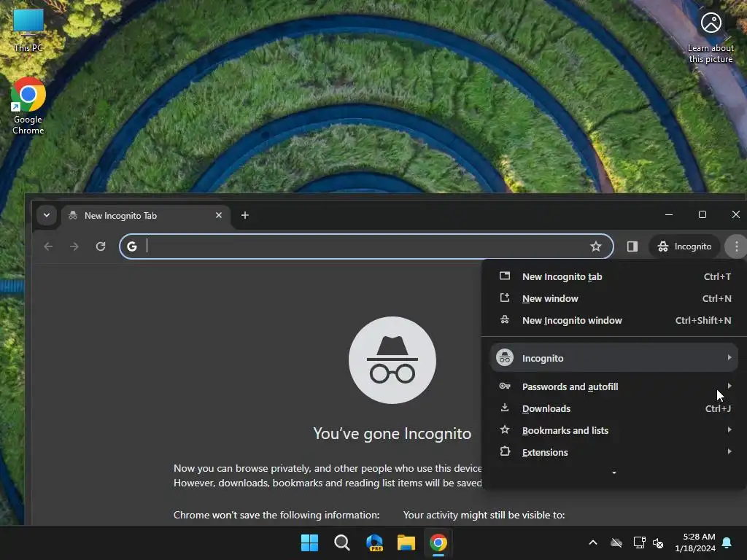This screenshot has width=747, height=560.
Task: Click the network tray icon
Action: [639, 542]
